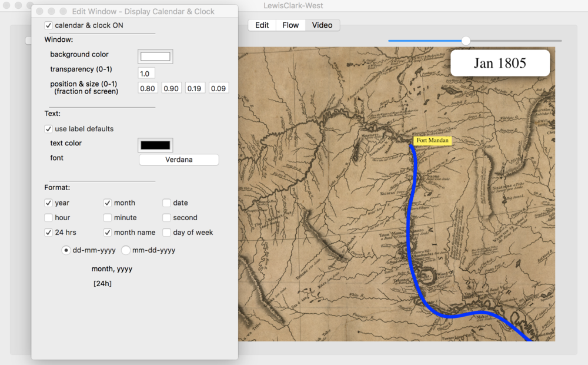Open the Verdana font dropdown

[x=179, y=160]
